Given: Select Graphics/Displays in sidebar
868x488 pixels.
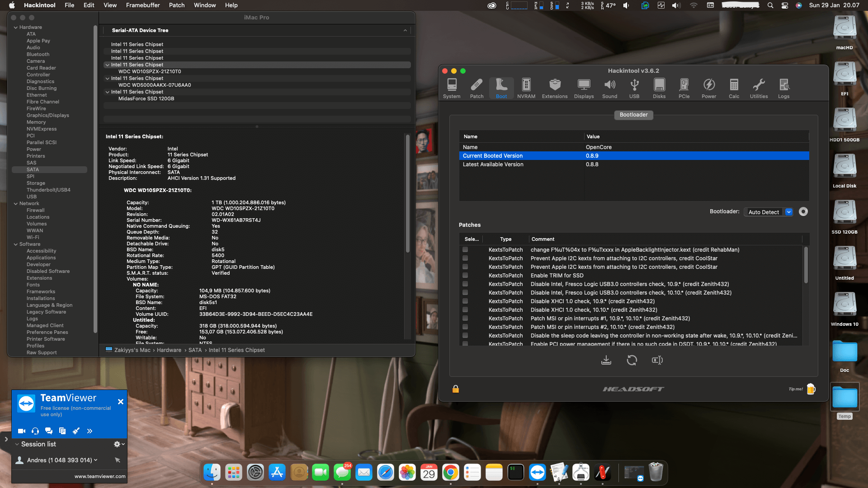Looking at the screenshot, I should (48, 115).
